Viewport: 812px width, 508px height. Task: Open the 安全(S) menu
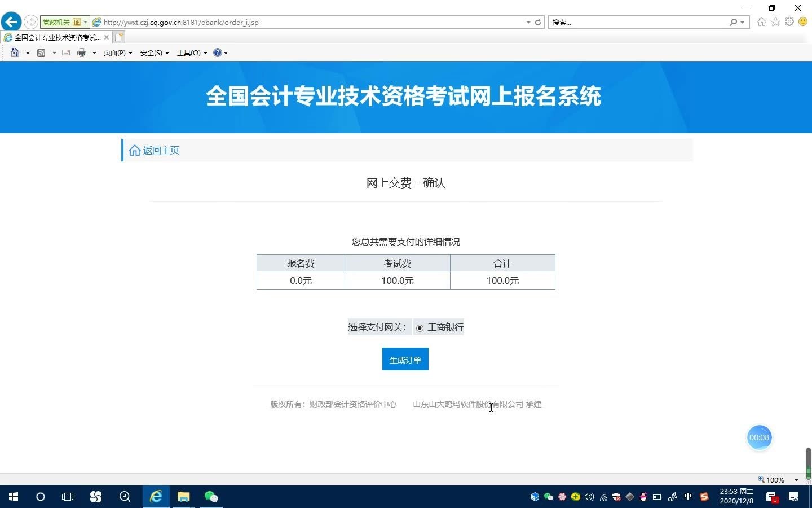pos(155,52)
